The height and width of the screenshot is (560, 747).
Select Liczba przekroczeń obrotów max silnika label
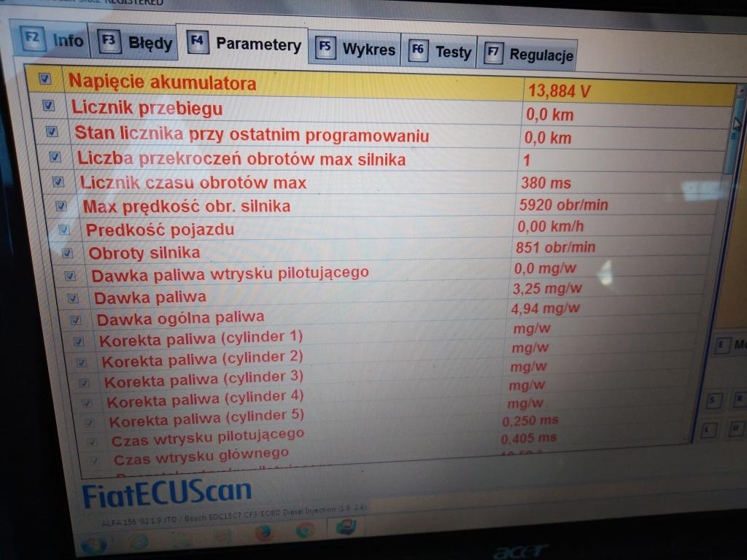tap(241, 158)
